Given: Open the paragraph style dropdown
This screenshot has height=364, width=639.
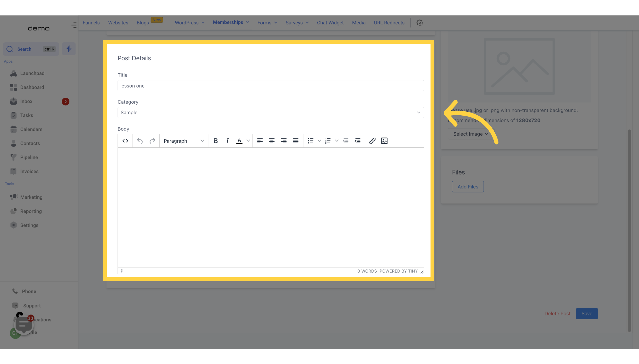Looking at the screenshot, I should (x=183, y=140).
